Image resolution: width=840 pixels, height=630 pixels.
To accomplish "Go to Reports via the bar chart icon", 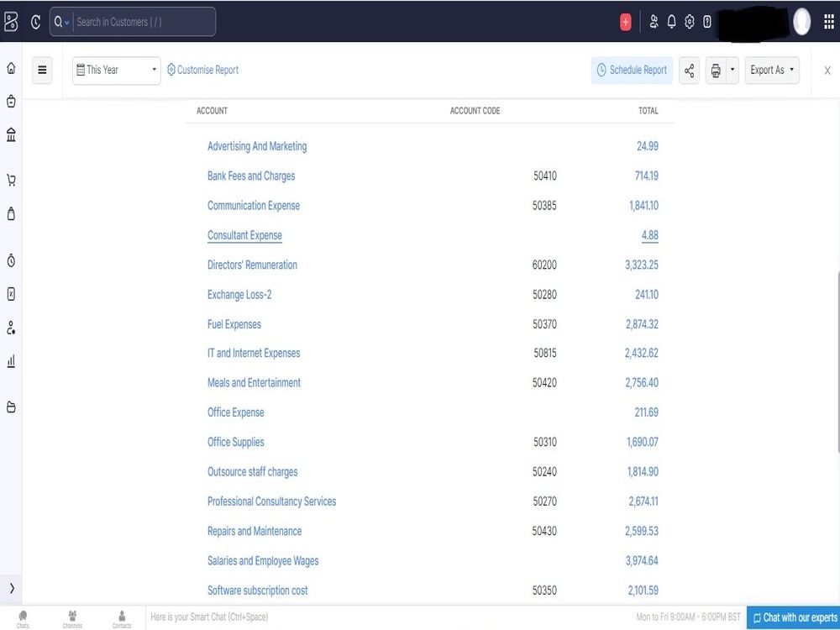I will pyautogui.click(x=10, y=361).
